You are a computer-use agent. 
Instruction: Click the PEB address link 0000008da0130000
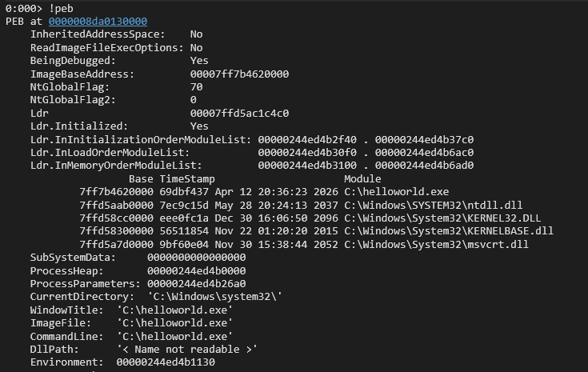tap(97, 21)
